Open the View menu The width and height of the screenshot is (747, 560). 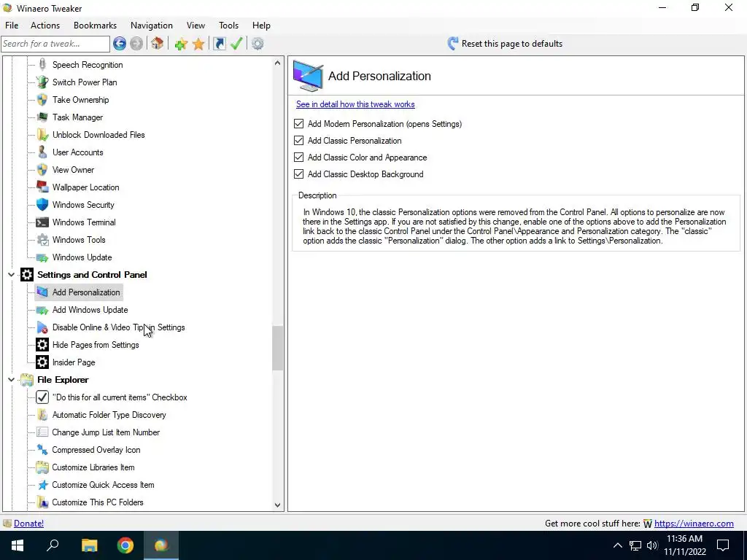click(x=196, y=26)
